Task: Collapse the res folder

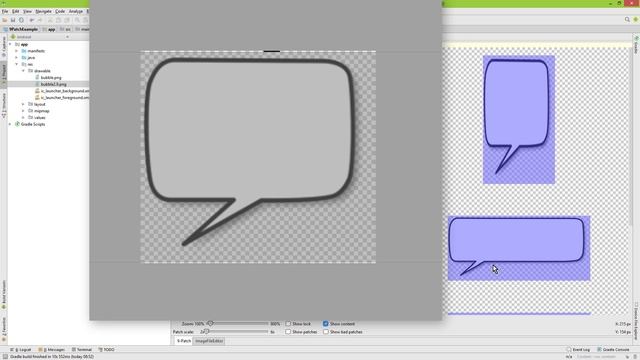Action: tap(17, 64)
